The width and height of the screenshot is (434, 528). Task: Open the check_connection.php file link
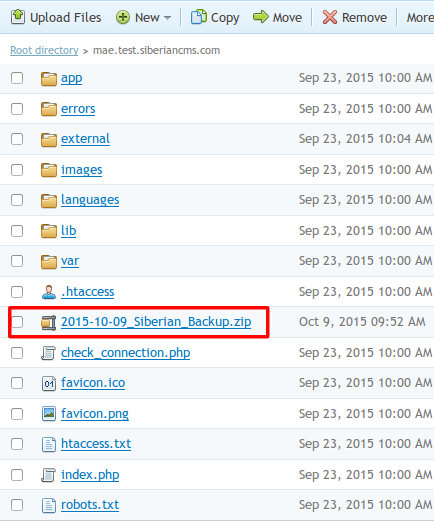[126, 353]
